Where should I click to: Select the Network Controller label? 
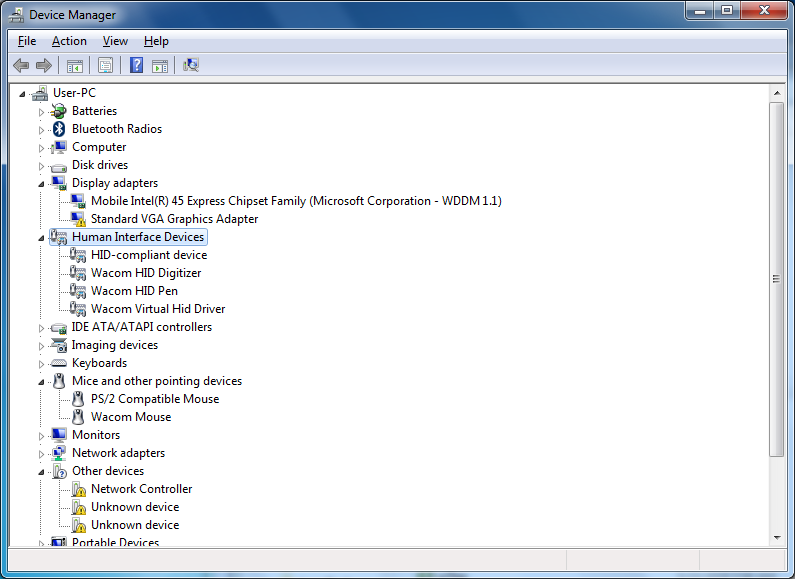pyautogui.click(x=141, y=489)
